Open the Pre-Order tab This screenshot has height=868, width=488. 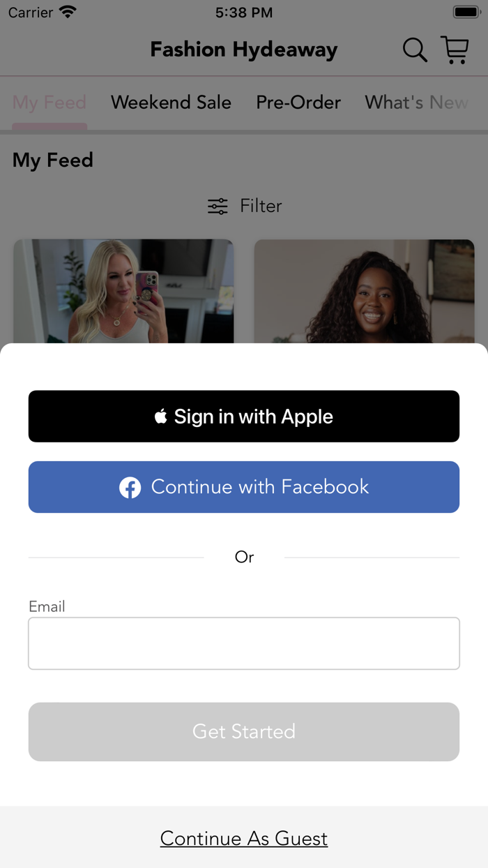point(298,103)
